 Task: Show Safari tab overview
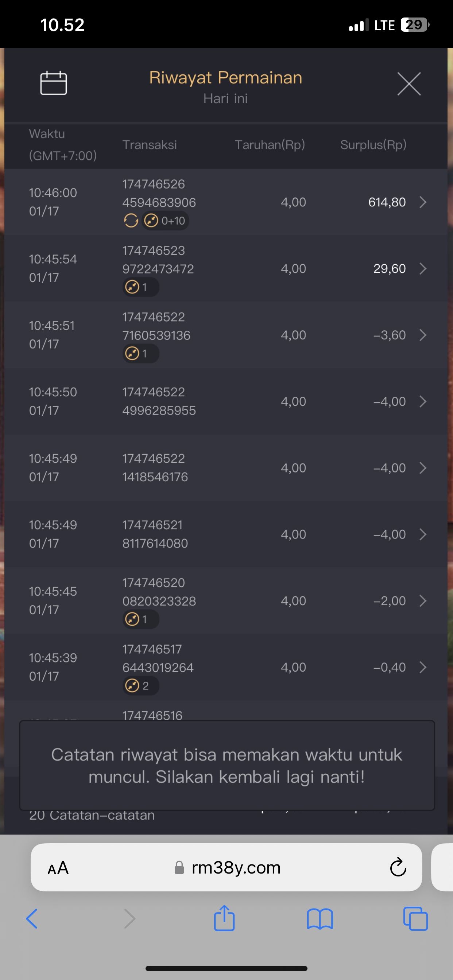click(415, 919)
